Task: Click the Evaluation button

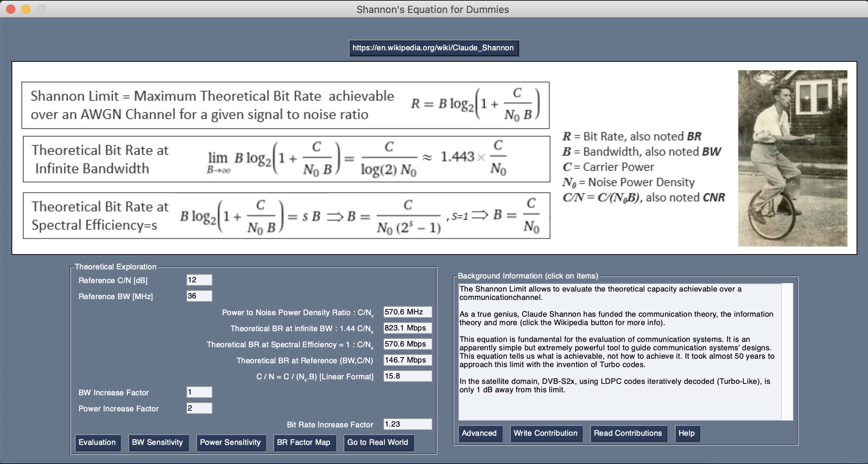Action: point(98,442)
